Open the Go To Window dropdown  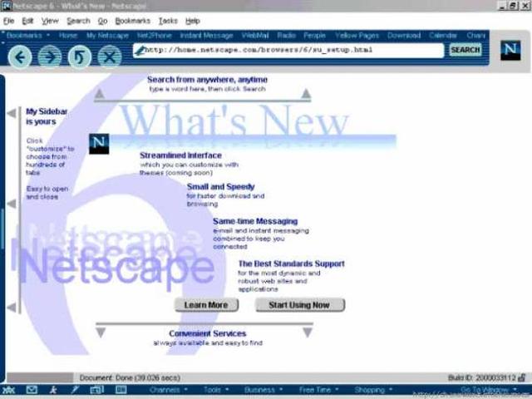489,390
